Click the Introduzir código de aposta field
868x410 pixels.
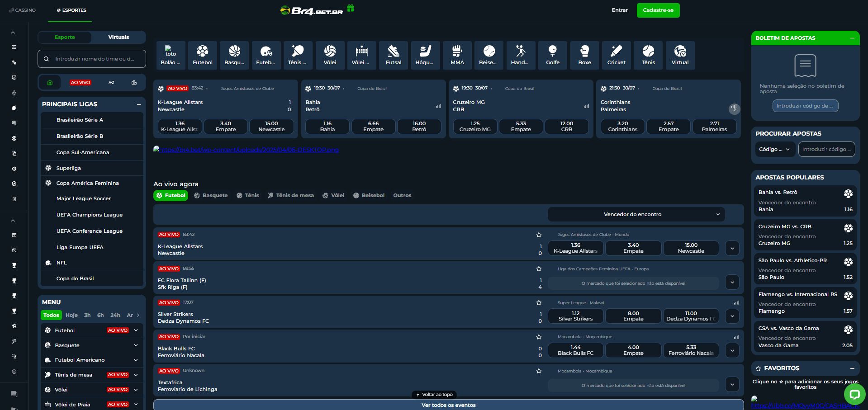(x=805, y=106)
